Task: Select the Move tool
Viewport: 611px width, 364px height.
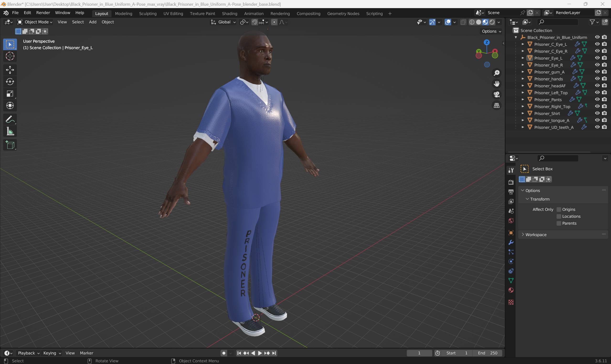Action: (x=10, y=70)
